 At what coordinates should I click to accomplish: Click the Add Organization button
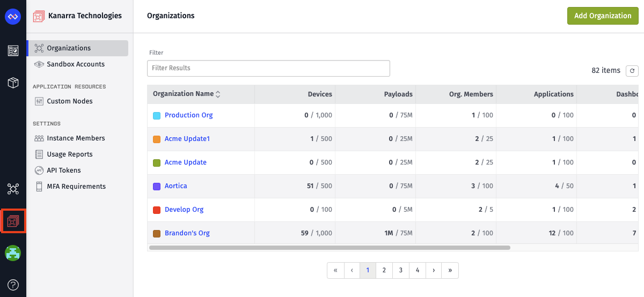[x=603, y=16]
